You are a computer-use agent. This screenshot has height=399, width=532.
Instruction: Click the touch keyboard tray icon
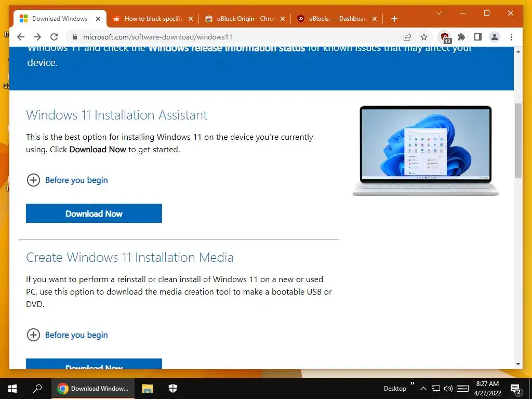(x=462, y=389)
